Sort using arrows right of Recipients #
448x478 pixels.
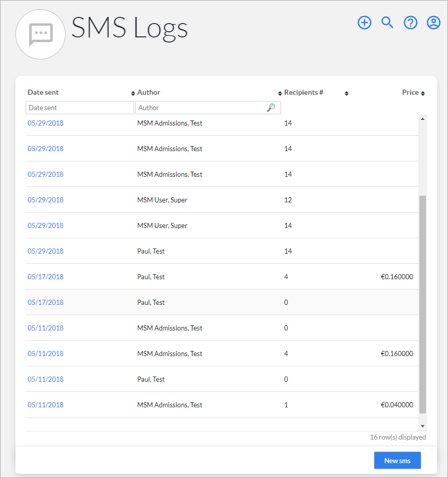[x=346, y=93]
